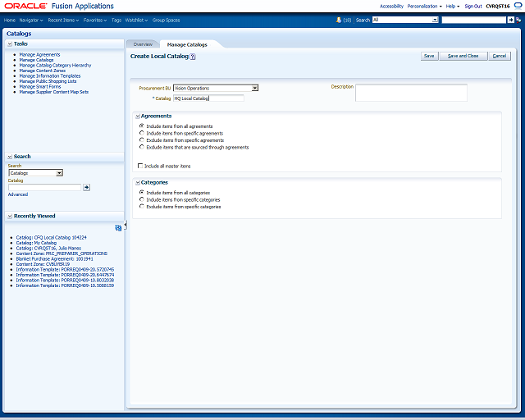This screenshot has width=525, height=420.
Task: Open the Procurement BU dropdown
Action: coord(255,88)
